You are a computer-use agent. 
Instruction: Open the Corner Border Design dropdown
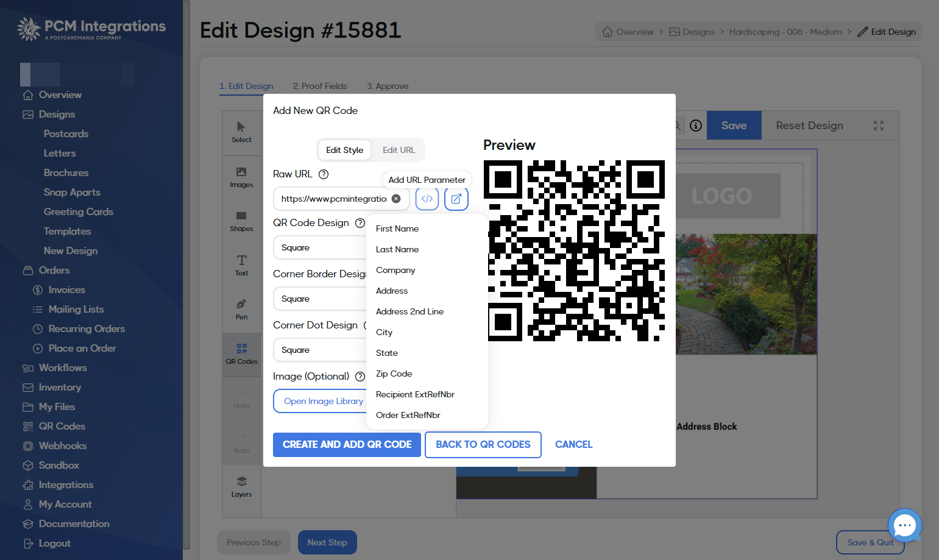pos(320,299)
